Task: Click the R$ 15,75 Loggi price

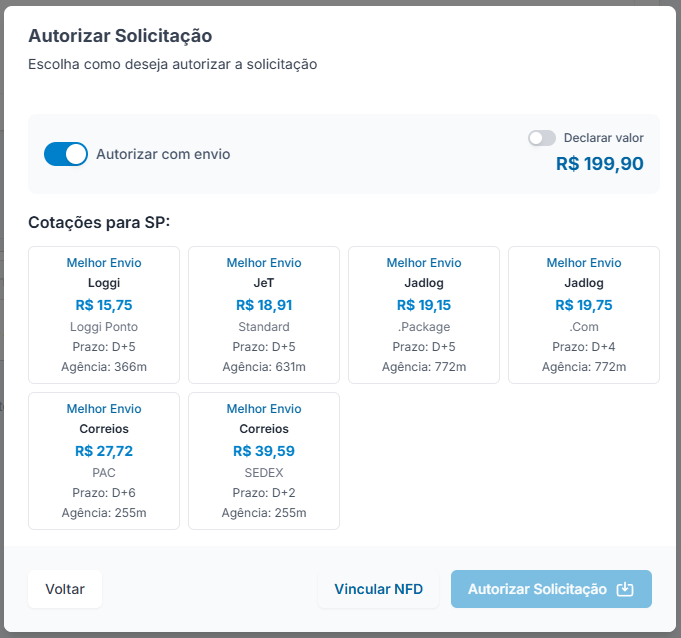Action: (x=104, y=305)
